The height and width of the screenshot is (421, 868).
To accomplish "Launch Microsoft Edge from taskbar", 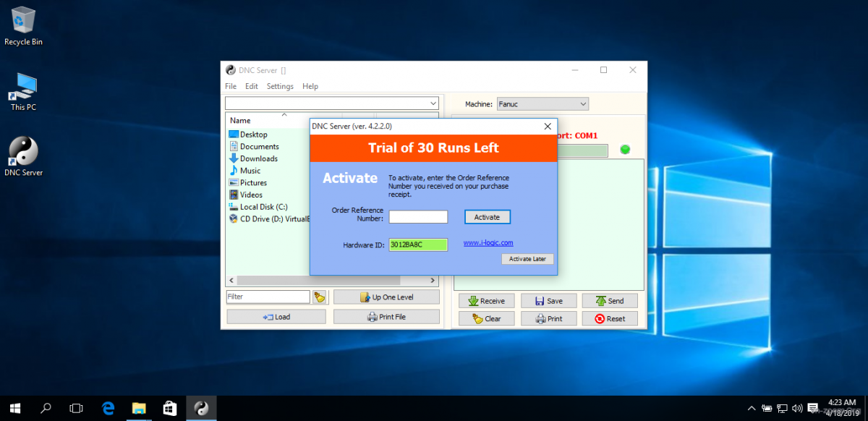I will (109, 409).
